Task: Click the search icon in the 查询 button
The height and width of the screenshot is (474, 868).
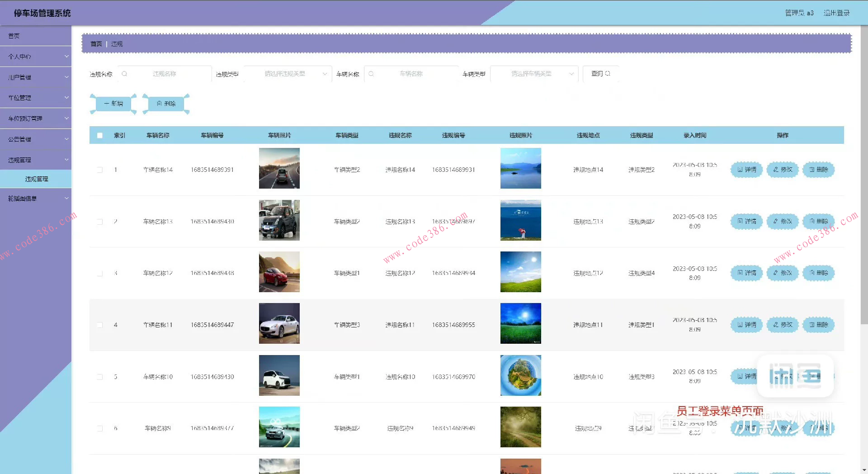Action: pyautogui.click(x=608, y=74)
